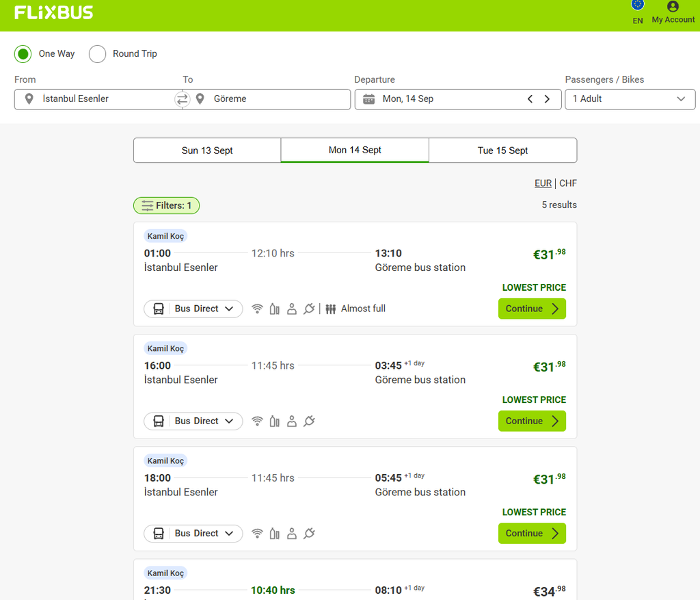The height and width of the screenshot is (600, 700).
Task: Click the Wi-Fi icon on the 16:00 trip
Action: pyautogui.click(x=257, y=421)
